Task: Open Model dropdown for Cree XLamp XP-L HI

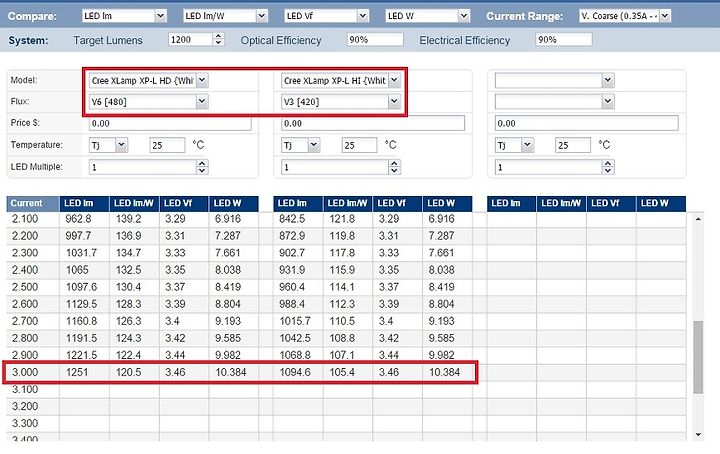Action: pyautogui.click(x=340, y=81)
